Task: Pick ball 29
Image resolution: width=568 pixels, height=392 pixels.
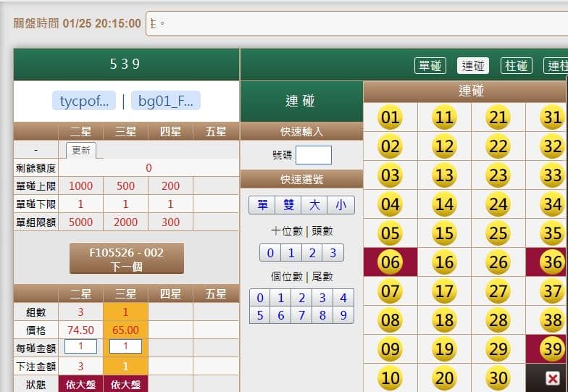Action: (x=498, y=349)
